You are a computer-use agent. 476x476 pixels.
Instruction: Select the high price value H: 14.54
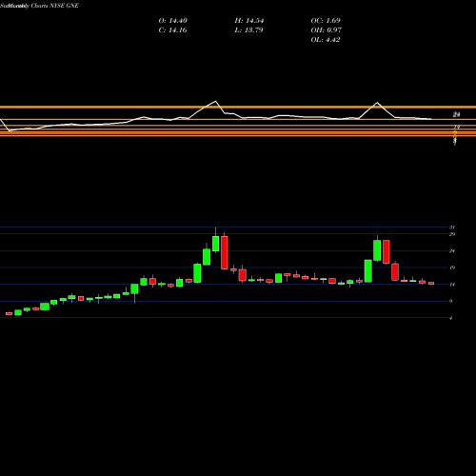[x=249, y=21]
